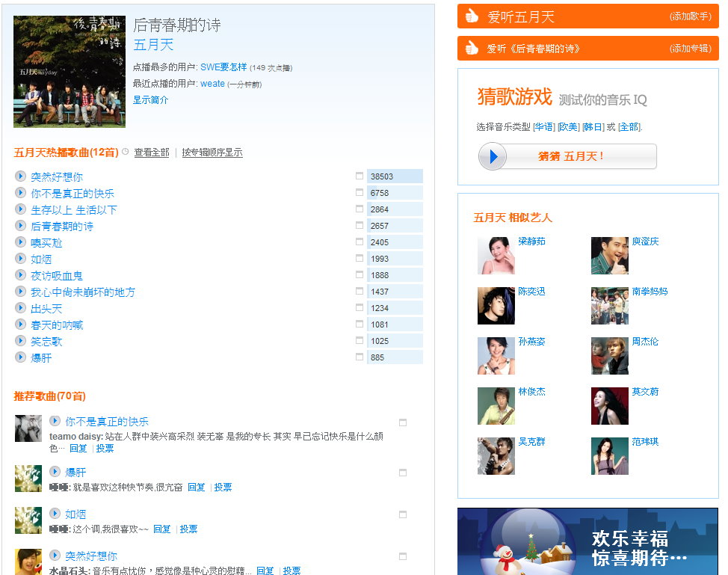This screenshot has width=728, height=575.
Task: Vote on 如烟 comment using 投票
Action: tap(188, 529)
